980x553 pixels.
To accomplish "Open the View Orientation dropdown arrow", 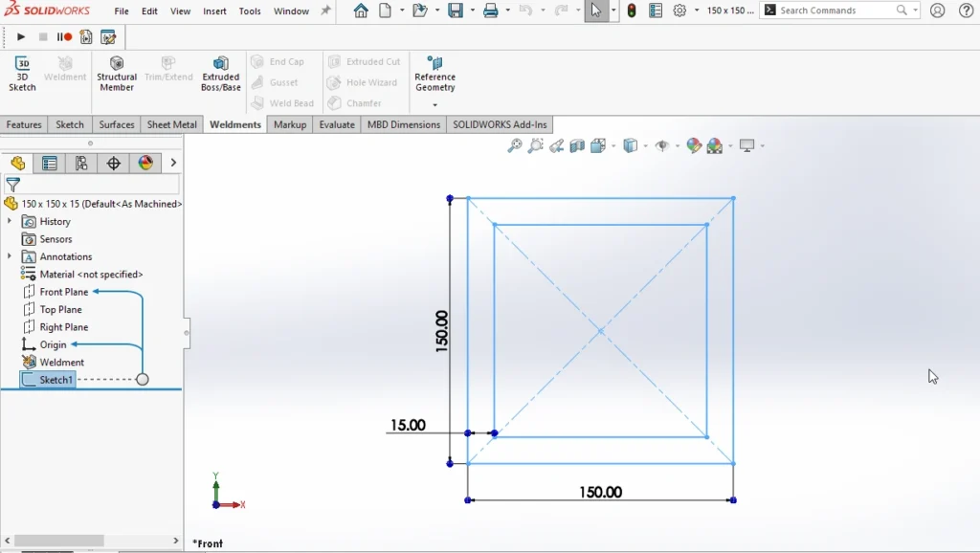I will point(612,145).
